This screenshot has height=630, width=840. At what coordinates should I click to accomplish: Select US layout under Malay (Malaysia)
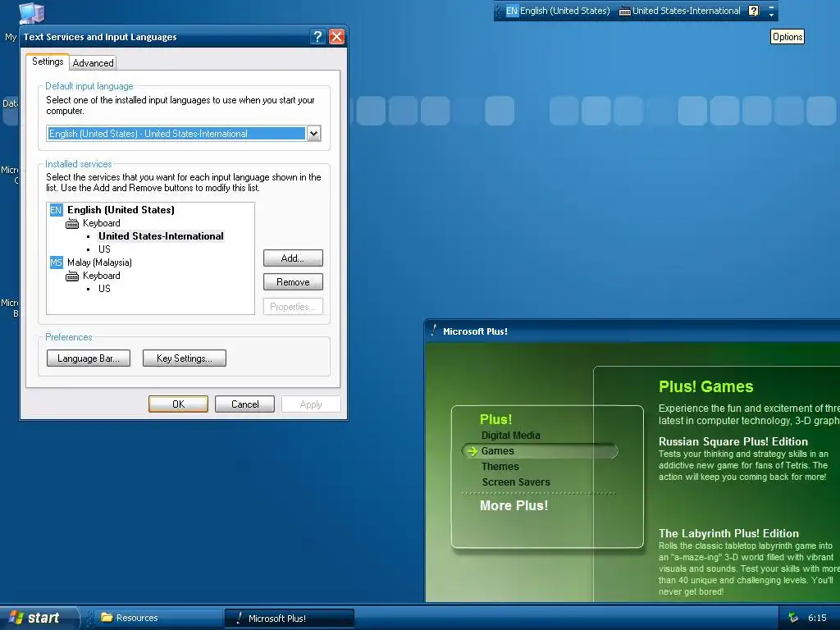[104, 289]
